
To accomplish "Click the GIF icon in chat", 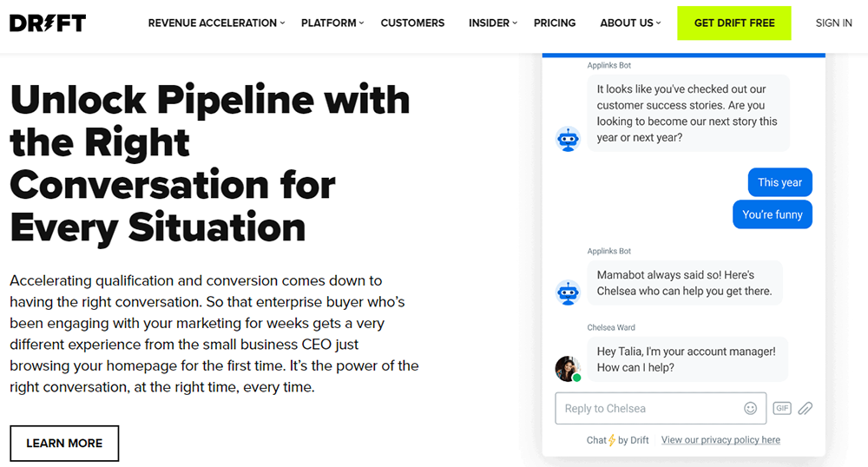I will coord(782,408).
